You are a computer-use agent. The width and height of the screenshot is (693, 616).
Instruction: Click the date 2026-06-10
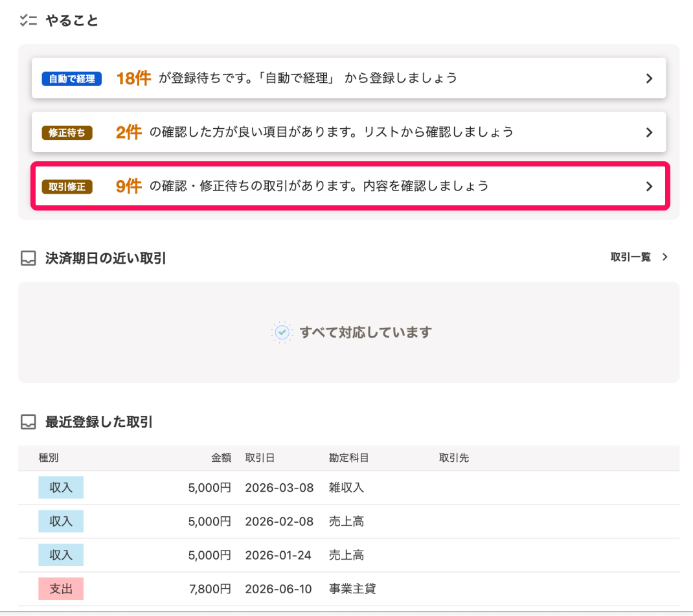click(278, 589)
